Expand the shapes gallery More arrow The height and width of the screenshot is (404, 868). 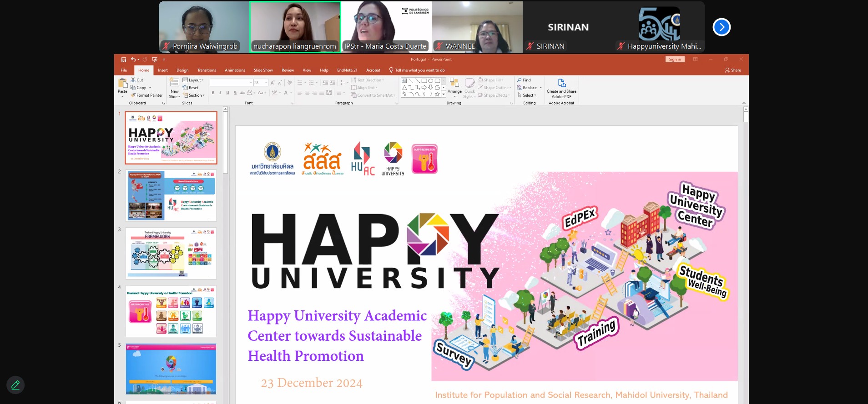tap(444, 94)
